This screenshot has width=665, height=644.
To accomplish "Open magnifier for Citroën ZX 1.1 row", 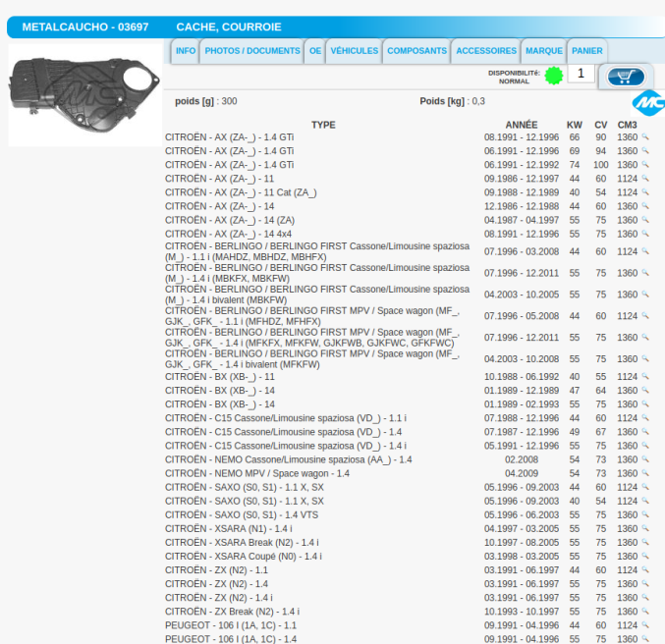I will 646,570.
